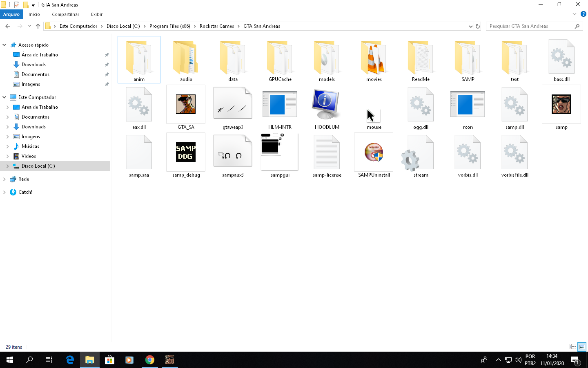
Task: Open the Windows Start menu
Action: tap(10, 360)
